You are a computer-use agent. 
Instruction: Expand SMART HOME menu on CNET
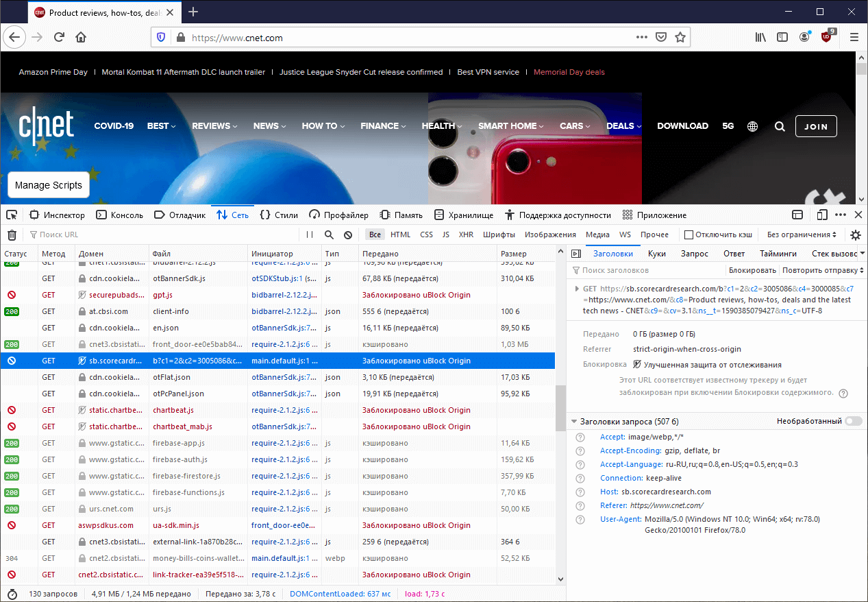(x=511, y=126)
